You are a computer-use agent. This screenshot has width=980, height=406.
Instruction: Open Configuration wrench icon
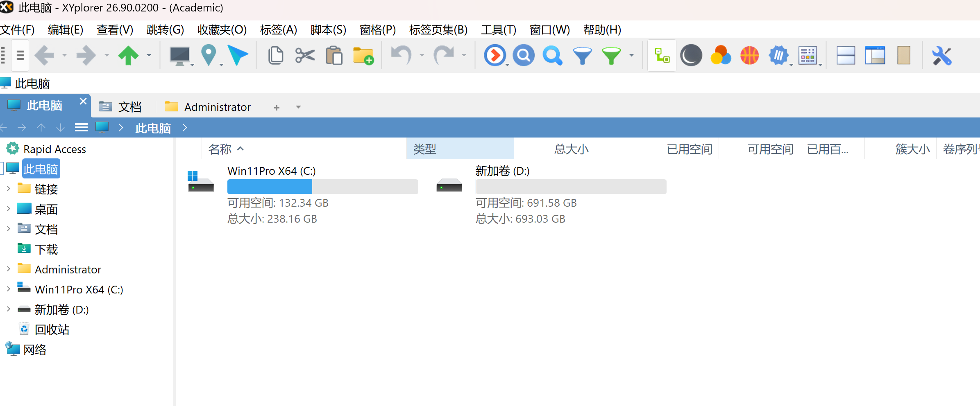point(942,55)
